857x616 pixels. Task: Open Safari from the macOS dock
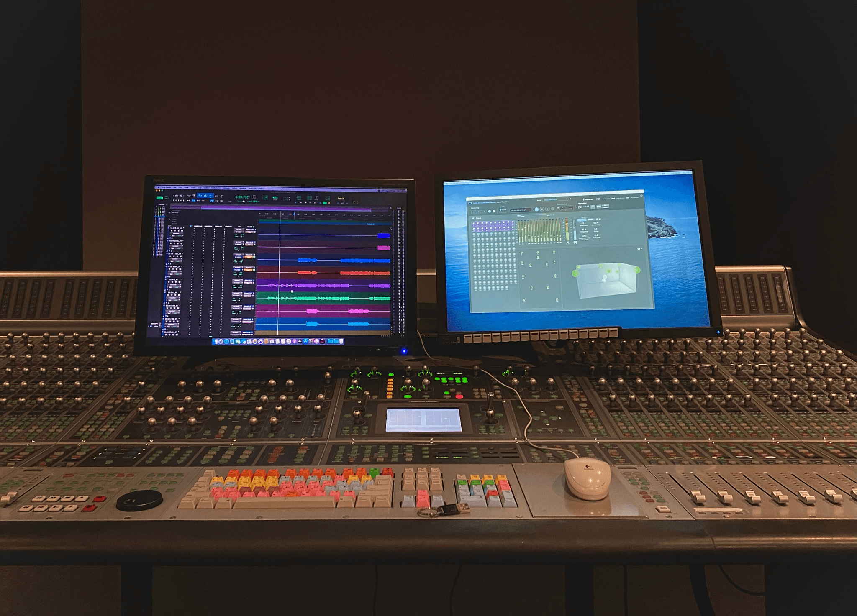click(x=226, y=341)
